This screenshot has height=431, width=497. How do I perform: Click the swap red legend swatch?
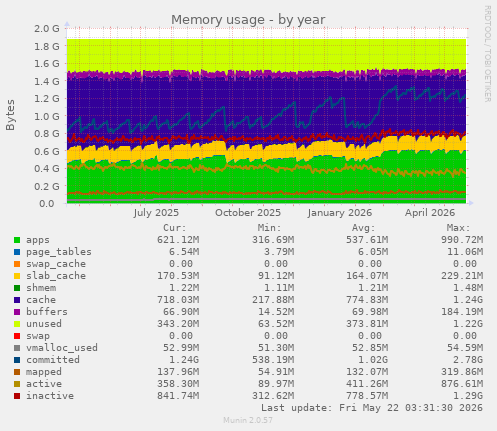coord(17,336)
